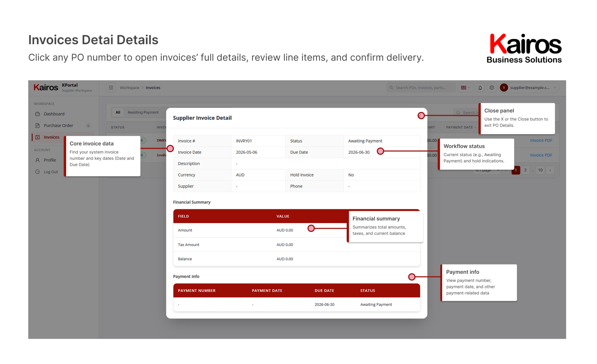Click the Awaiting Payment status value
The width and height of the screenshot is (597, 364).
point(365,141)
